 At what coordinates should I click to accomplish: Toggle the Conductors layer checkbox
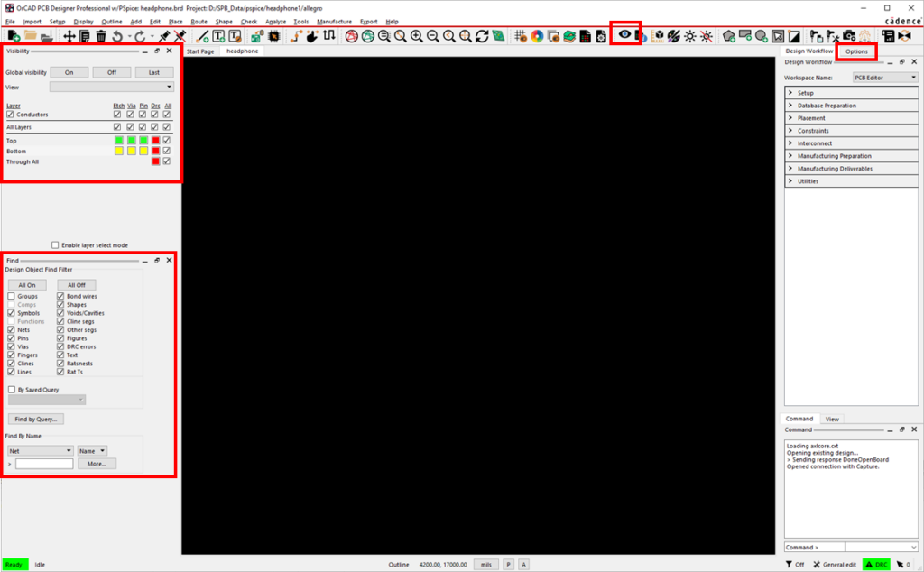pos(12,115)
